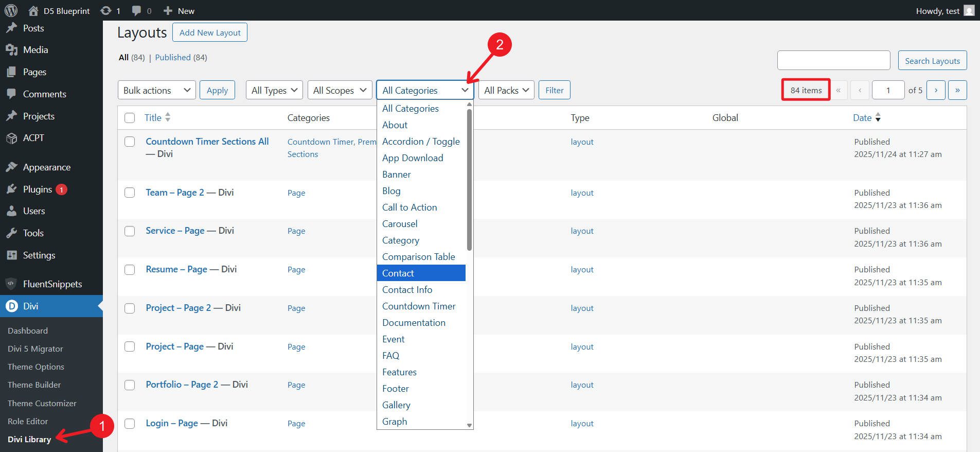This screenshot has width=980, height=452.
Task: Click the Search Layouts button
Action: point(932,61)
